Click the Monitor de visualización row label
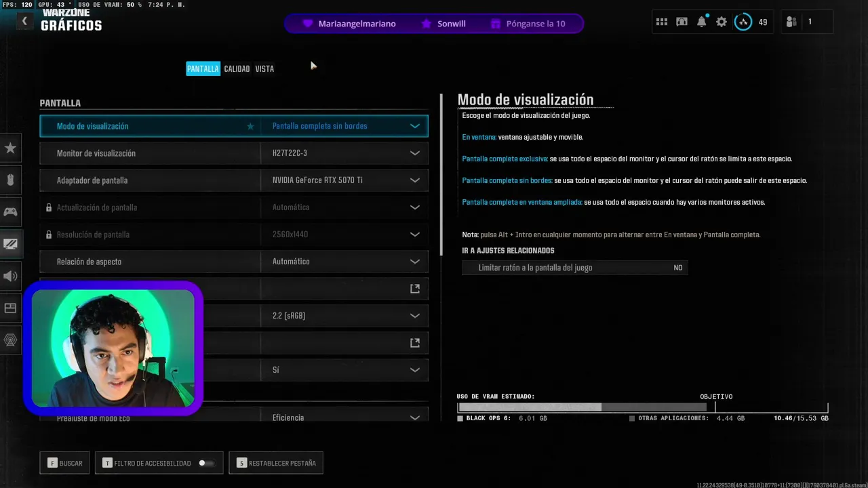 96,153
